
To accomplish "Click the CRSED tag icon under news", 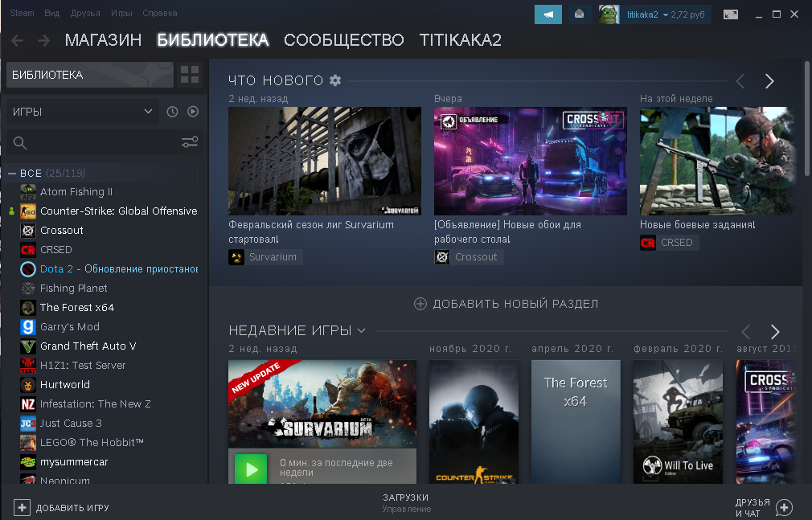I will pos(648,243).
